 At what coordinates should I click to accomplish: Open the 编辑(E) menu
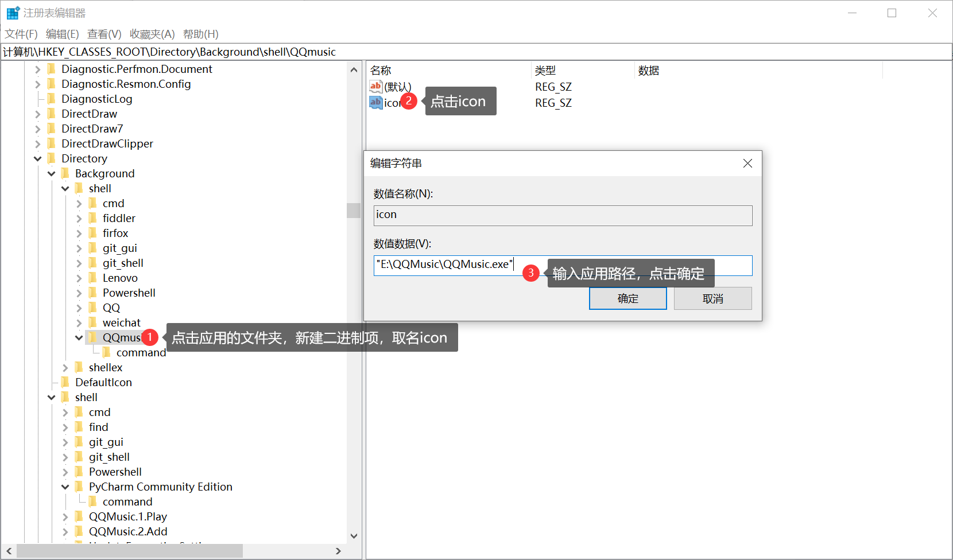click(x=63, y=34)
